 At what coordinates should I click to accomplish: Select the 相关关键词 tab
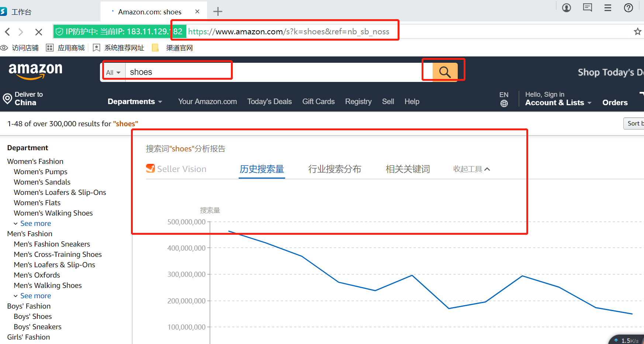click(x=408, y=169)
